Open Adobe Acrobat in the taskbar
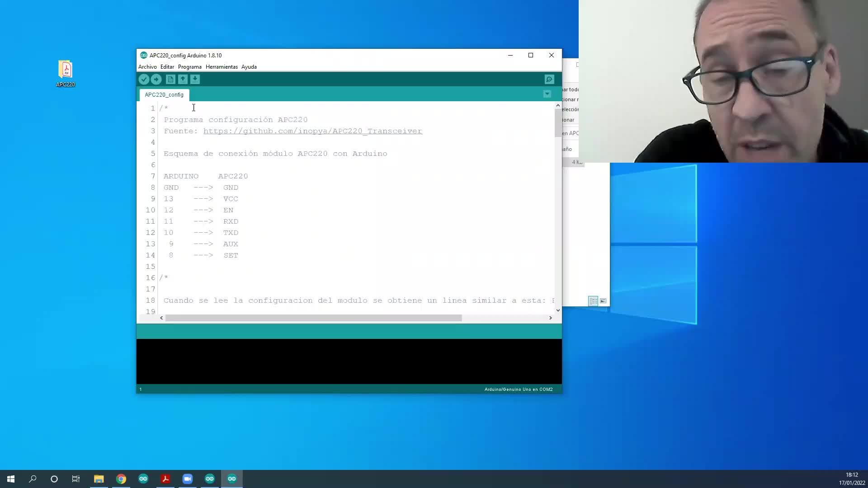The height and width of the screenshot is (488, 868). coord(165,479)
